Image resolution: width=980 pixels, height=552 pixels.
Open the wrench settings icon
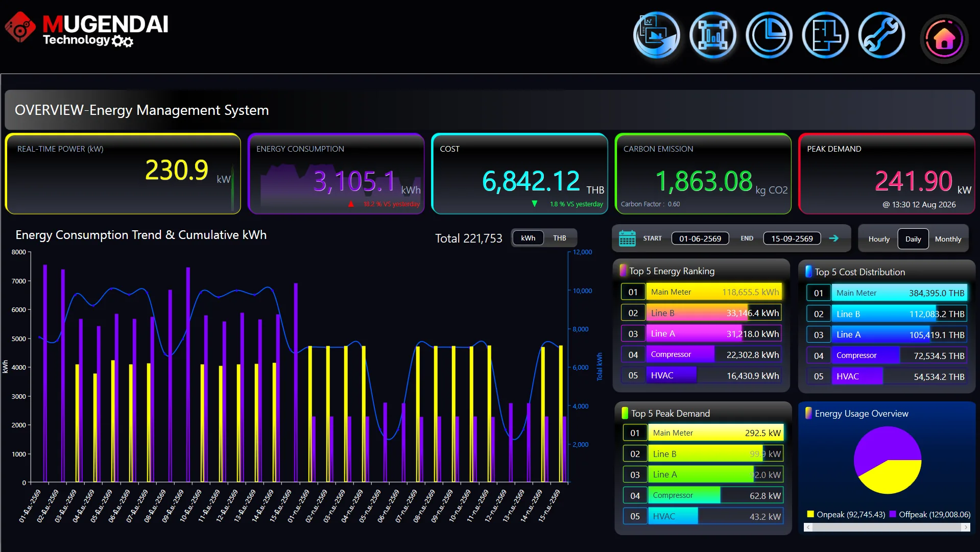click(881, 35)
